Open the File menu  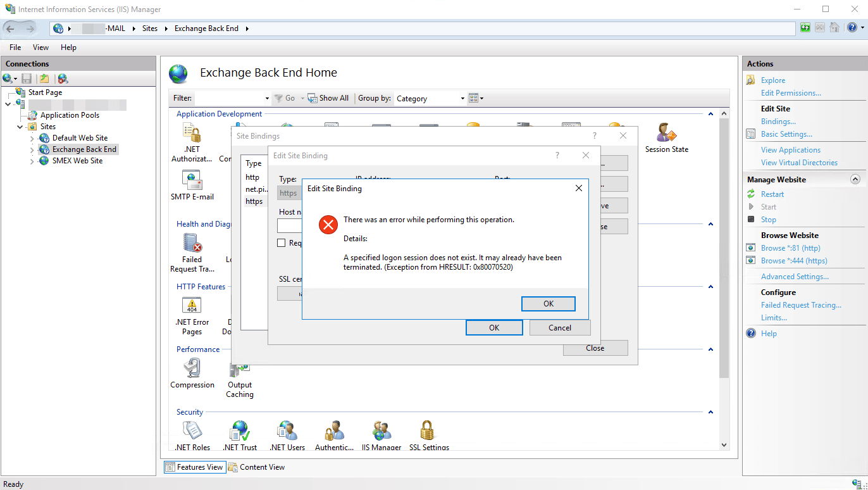click(x=15, y=47)
